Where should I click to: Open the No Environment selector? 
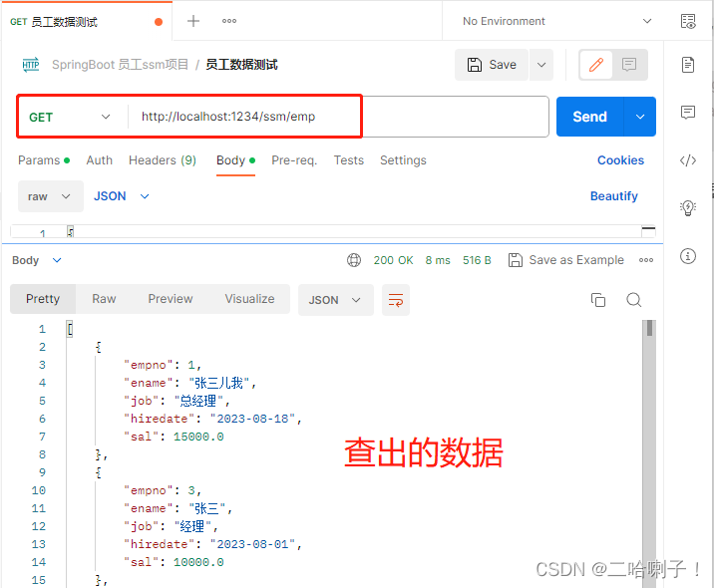(556, 21)
